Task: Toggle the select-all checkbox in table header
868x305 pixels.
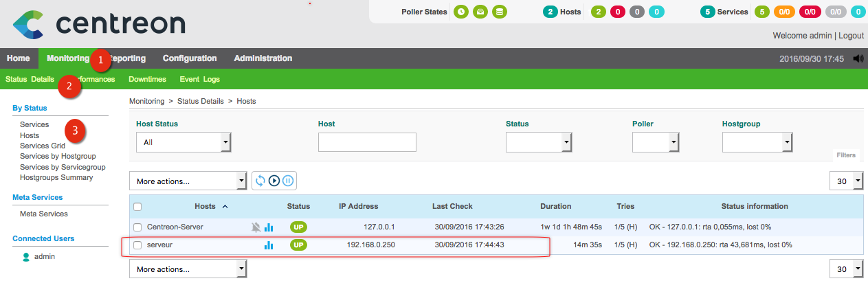Action: coord(137,206)
